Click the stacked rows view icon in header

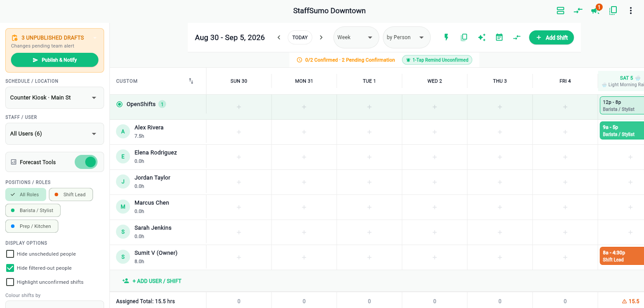tap(560, 11)
